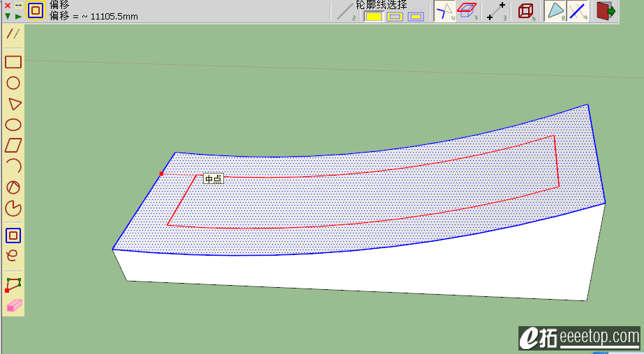The width and height of the screenshot is (644, 354).
Task: Select the Line tool at top of palette
Action: pos(13,33)
